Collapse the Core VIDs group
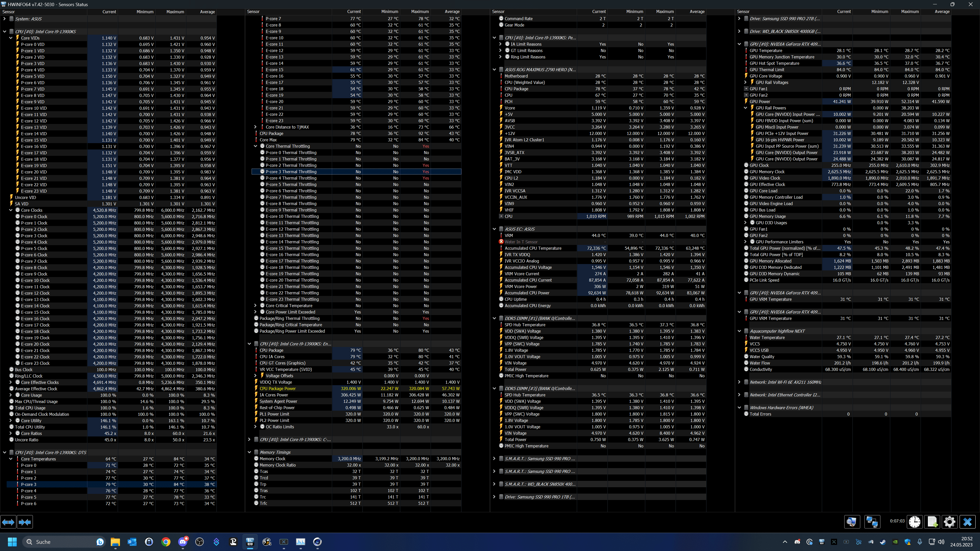 pos(11,38)
